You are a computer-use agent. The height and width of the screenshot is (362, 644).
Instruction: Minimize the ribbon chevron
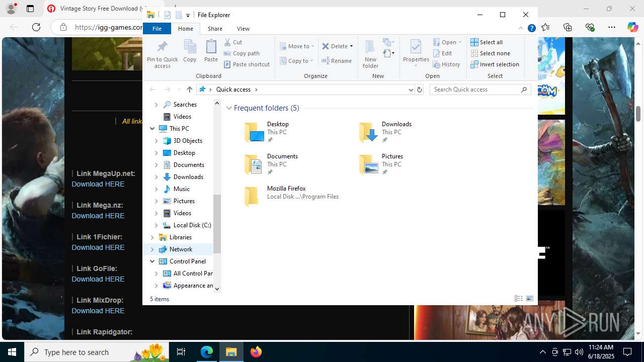pyautogui.click(x=521, y=29)
